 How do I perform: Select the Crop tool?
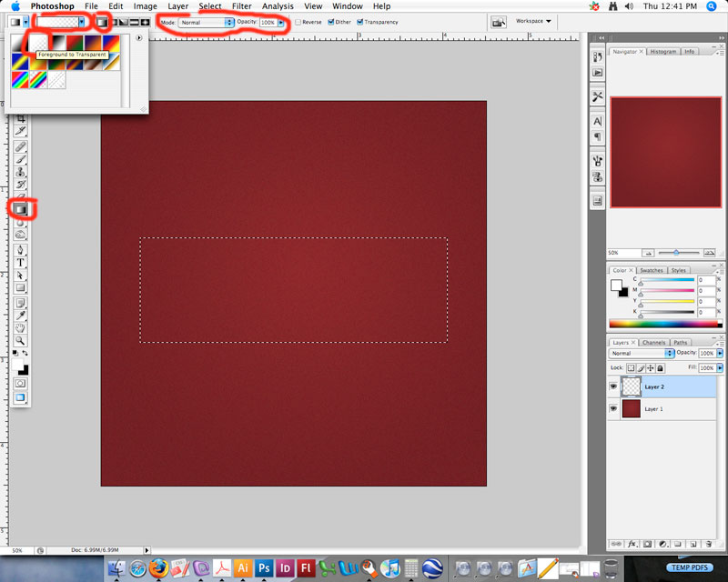click(20, 119)
